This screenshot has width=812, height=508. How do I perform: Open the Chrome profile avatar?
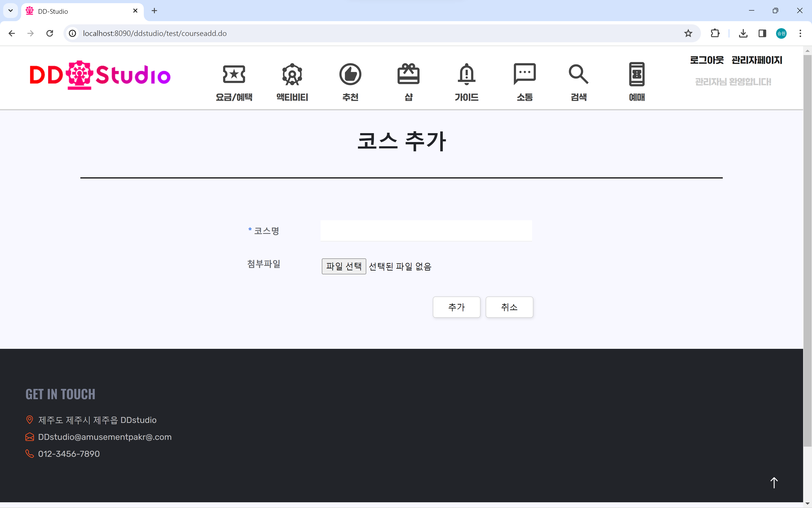781,33
